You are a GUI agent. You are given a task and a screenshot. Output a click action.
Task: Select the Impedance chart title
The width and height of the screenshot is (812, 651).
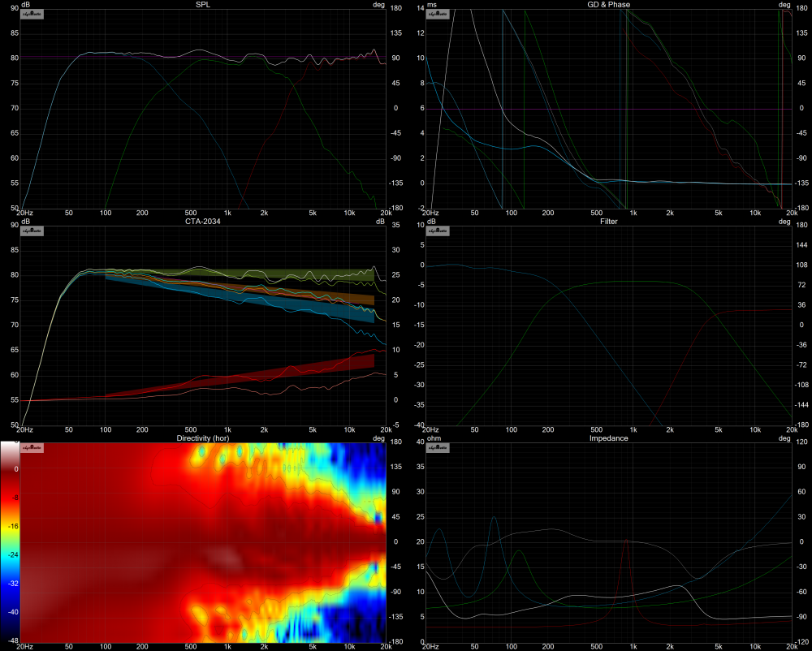coord(608,438)
